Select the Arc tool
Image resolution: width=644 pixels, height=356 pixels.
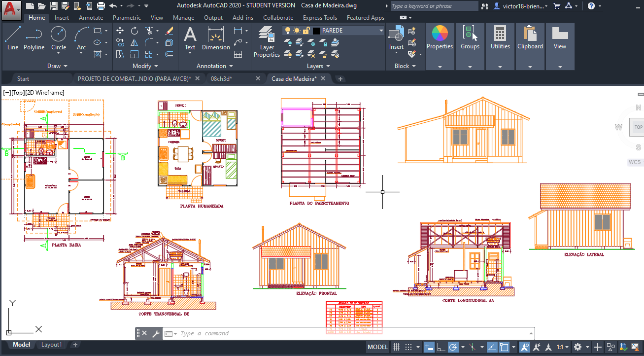pyautogui.click(x=80, y=37)
